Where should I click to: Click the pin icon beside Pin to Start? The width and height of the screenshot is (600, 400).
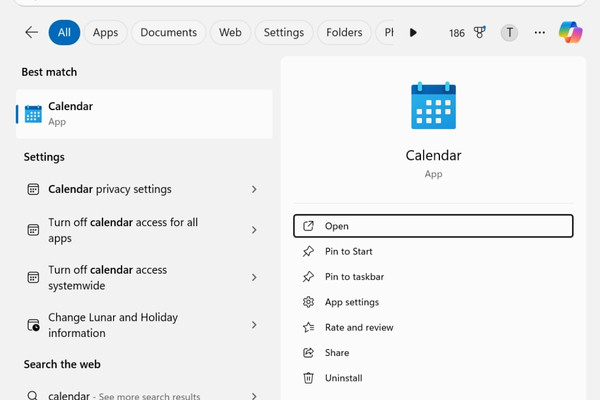click(308, 251)
